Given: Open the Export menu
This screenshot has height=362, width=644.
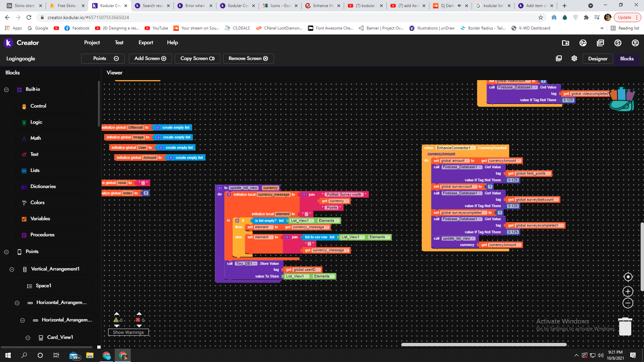Looking at the screenshot, I should coord(146,43).
